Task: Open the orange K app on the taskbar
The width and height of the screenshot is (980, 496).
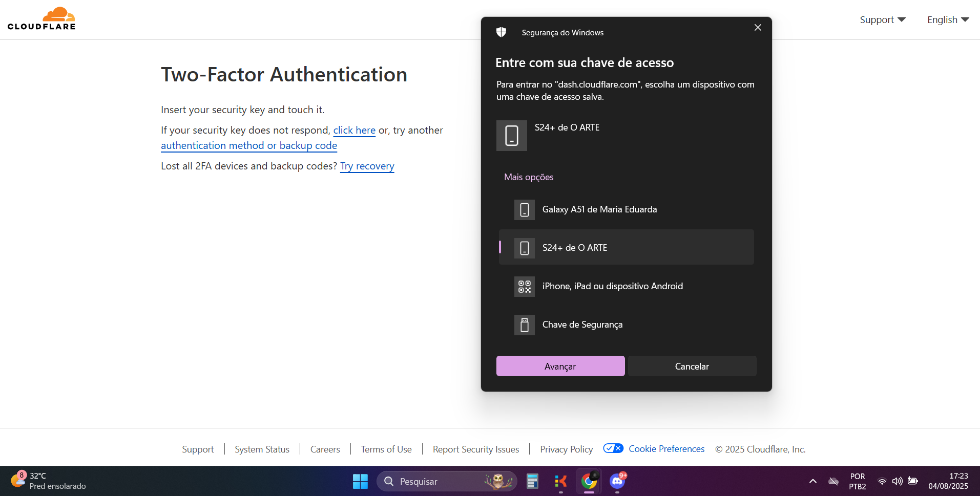Action: click(x=561, y=481)
